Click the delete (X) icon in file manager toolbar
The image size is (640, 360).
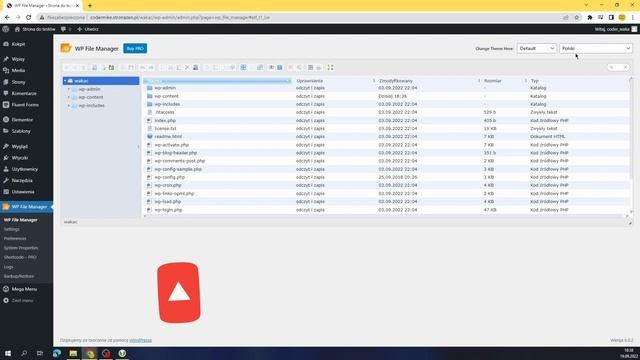[187, 67]
